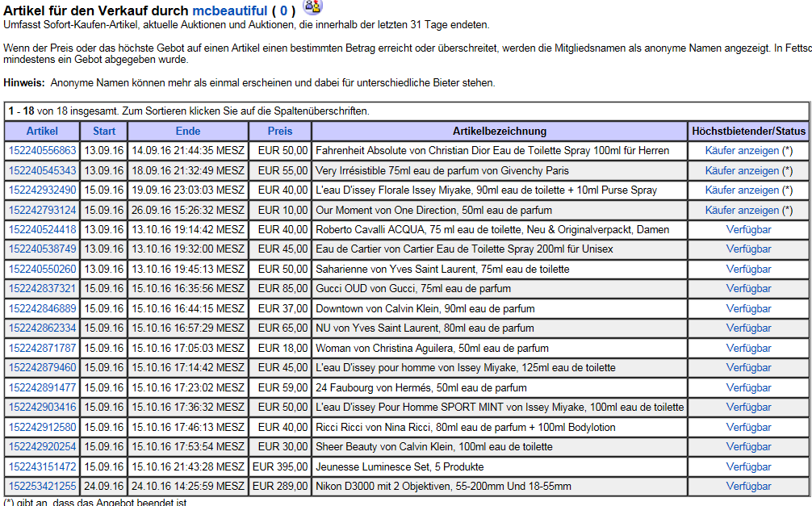Open item number 152242932490
The height and width of the screenshot is (506, 812).
pos(43,190)
